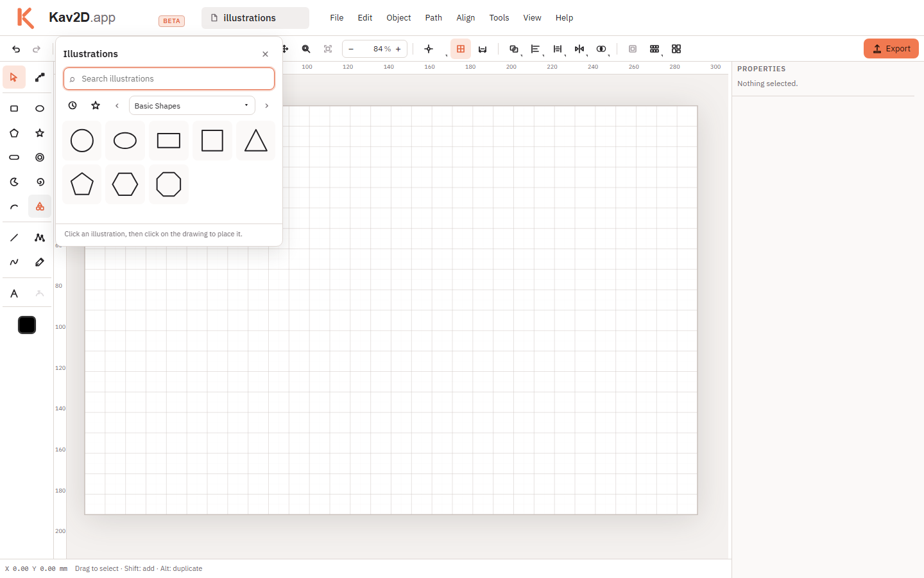The image size is (924, 578).
Task: Pick the star tool in the left toolbar
Action: point(40,133)
